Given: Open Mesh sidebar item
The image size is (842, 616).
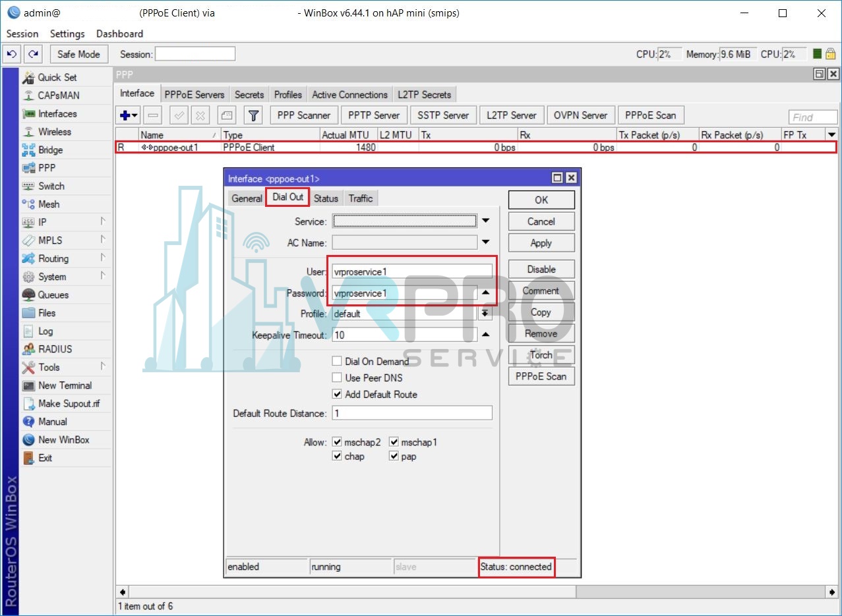Looking at the screenshot, I should (49, 204).
